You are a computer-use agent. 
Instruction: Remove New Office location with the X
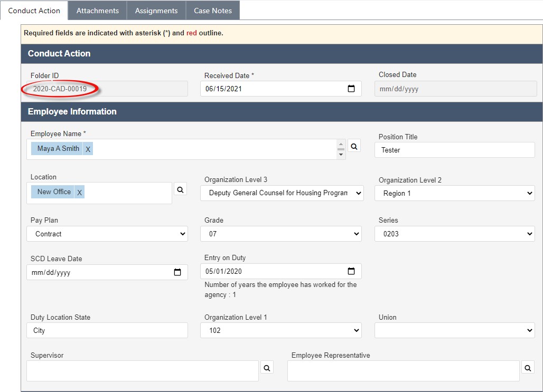[79, 192]
